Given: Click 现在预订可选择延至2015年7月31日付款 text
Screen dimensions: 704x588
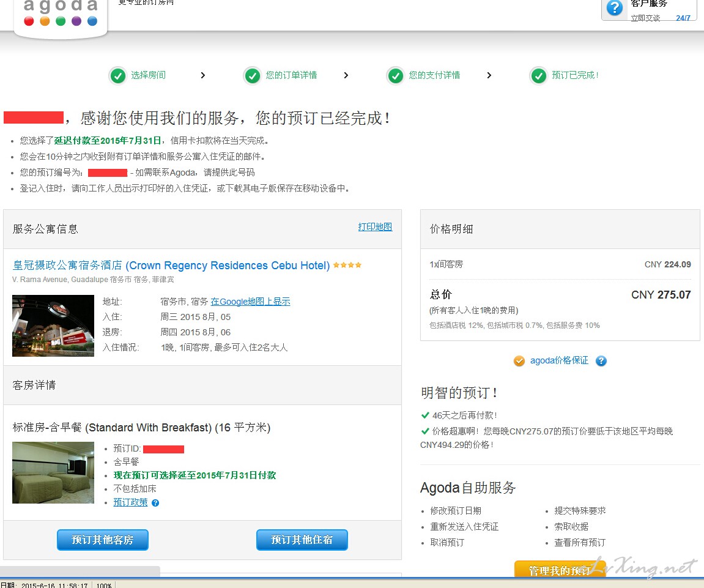Looking at the screenshot, I should [195, 475].
